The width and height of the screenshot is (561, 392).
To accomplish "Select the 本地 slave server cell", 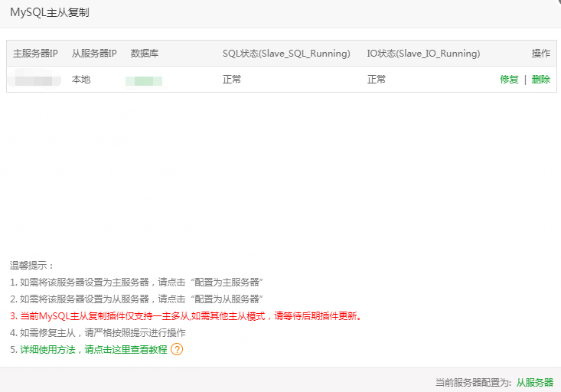I will [81, 80].
